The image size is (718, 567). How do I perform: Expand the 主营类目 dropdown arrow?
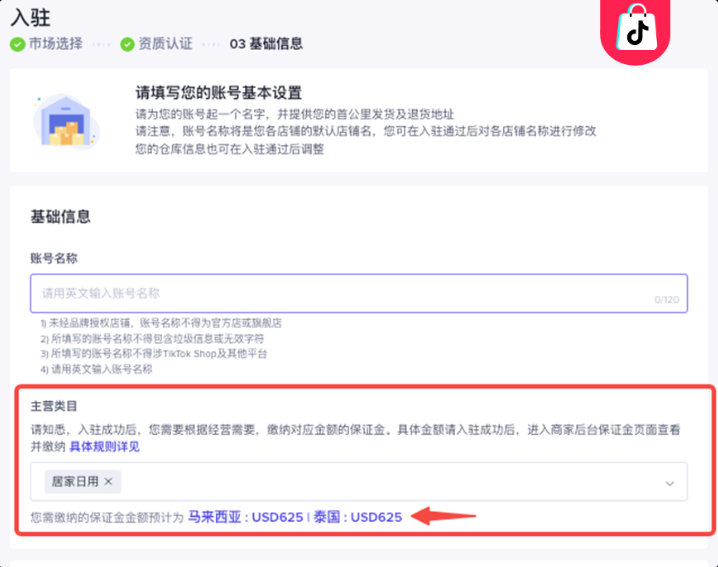pos(669,483)
